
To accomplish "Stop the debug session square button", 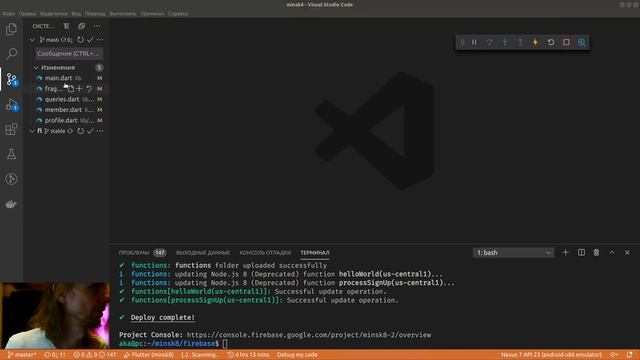I will (x=566, y=42).
